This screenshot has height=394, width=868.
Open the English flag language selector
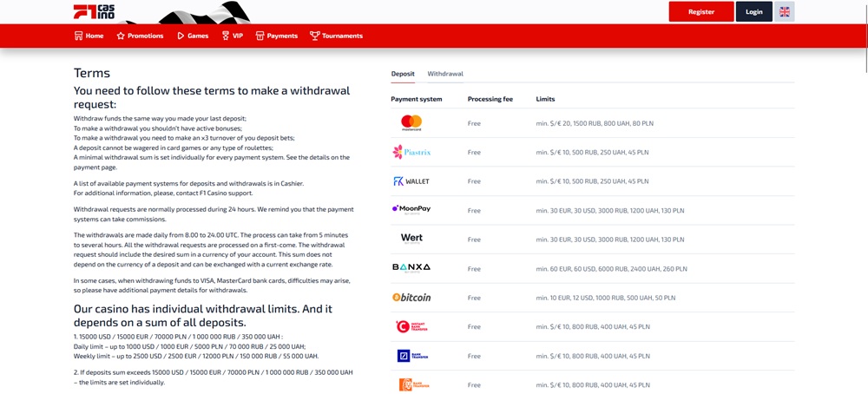[x=784, y=11]
